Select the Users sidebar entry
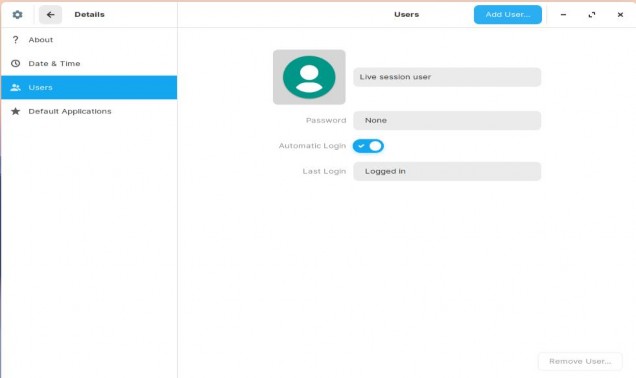This screenshot has height=378, width=636. 89,87
